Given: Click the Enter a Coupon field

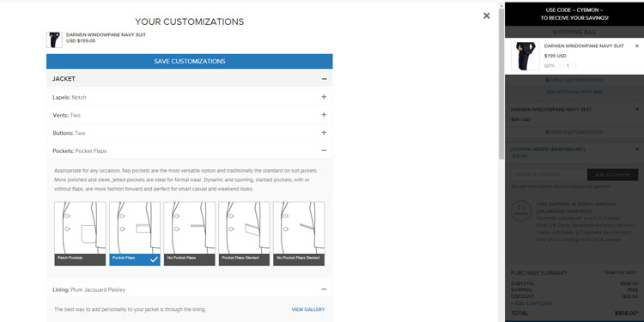Looking at the screenshot, I should pos(549,174).
